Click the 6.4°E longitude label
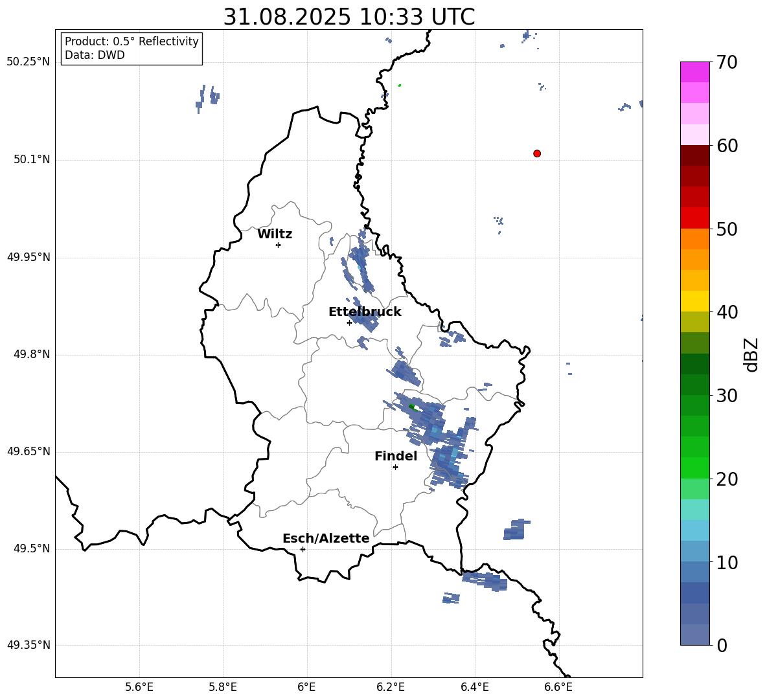This screenshot has width=767, height=700. point(474,687)
